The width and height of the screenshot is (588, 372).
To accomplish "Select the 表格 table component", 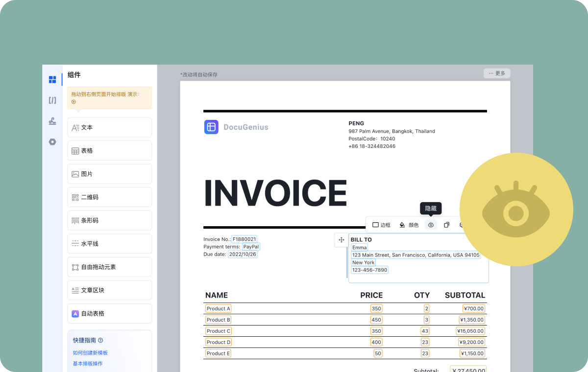I will tap(109, 151).
